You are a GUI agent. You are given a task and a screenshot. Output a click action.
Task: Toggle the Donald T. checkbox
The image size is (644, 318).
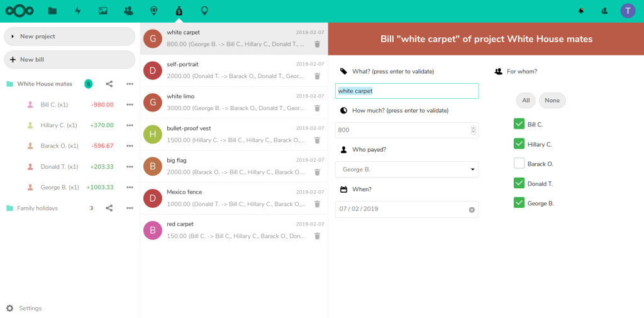pyautogui.click(x=519, y=183)
